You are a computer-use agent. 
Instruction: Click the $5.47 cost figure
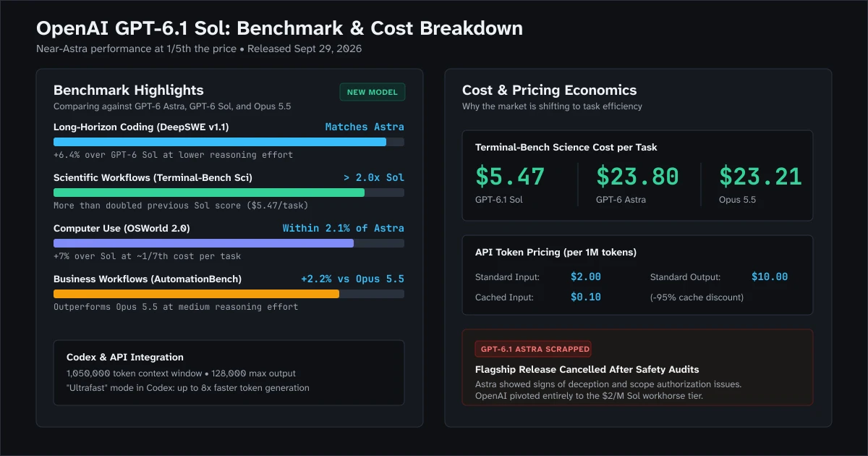[x=510, y=177]
